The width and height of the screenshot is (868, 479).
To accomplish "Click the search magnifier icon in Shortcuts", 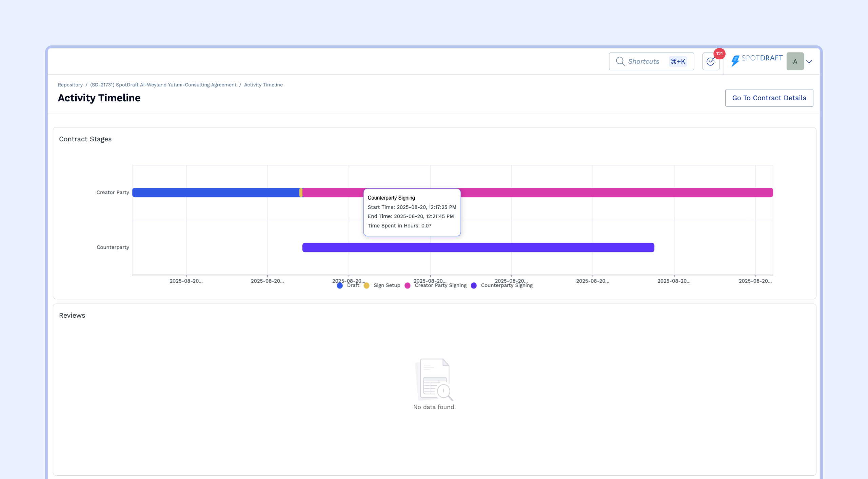I will click(620, 61).
